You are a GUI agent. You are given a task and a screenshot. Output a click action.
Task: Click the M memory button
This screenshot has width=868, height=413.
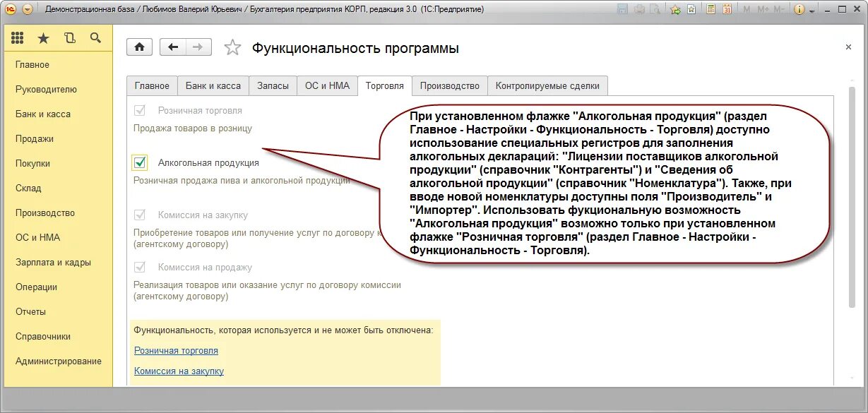pos(747,9)
